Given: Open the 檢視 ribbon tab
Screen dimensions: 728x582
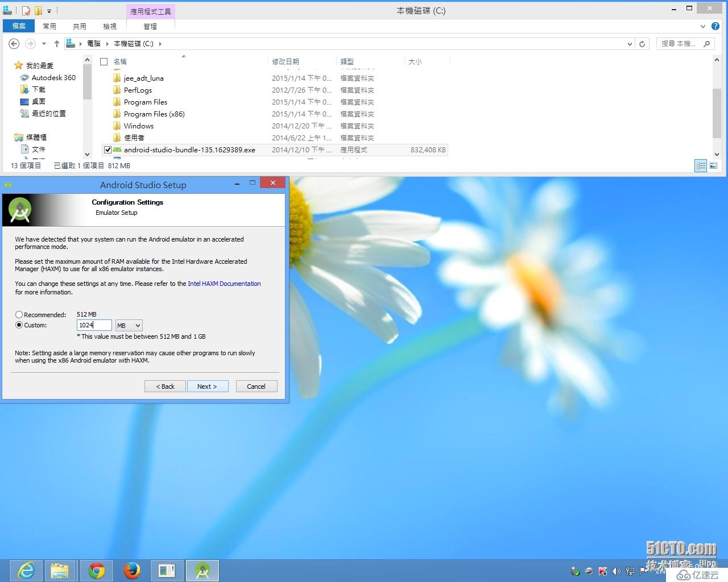Looking at the screenshot, I should pyautogui.click(x=110, y=26).
